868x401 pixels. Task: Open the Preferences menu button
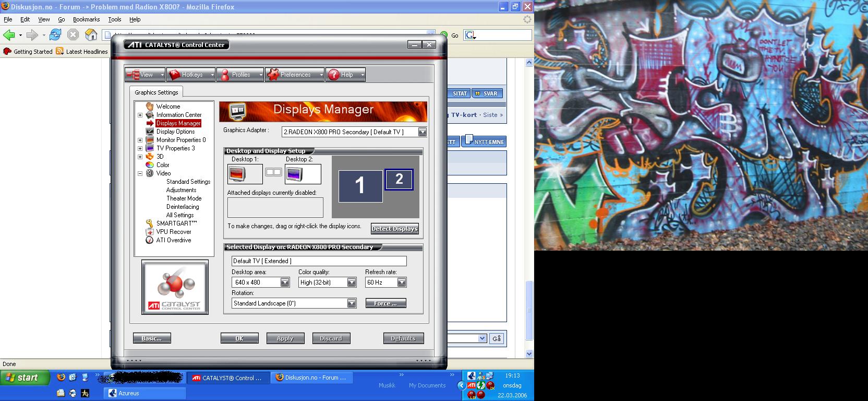(295, 75)
